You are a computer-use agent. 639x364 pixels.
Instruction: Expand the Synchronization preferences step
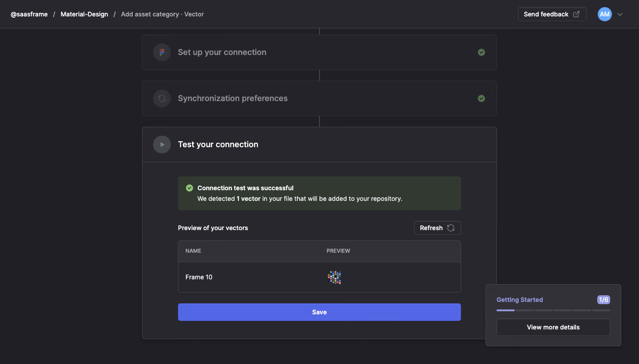coord(319,98)
